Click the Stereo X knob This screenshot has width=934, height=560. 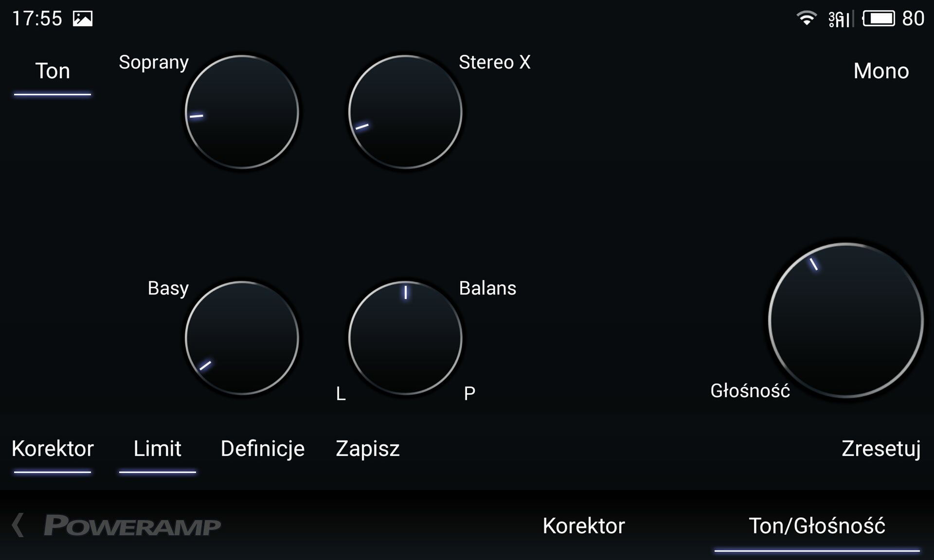click(405, 112)
